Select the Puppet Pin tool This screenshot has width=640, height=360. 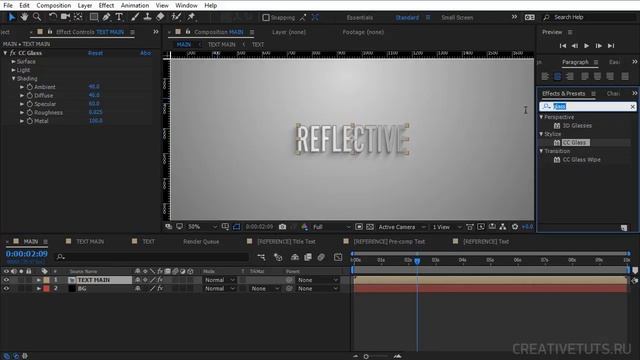click(191, 17)
